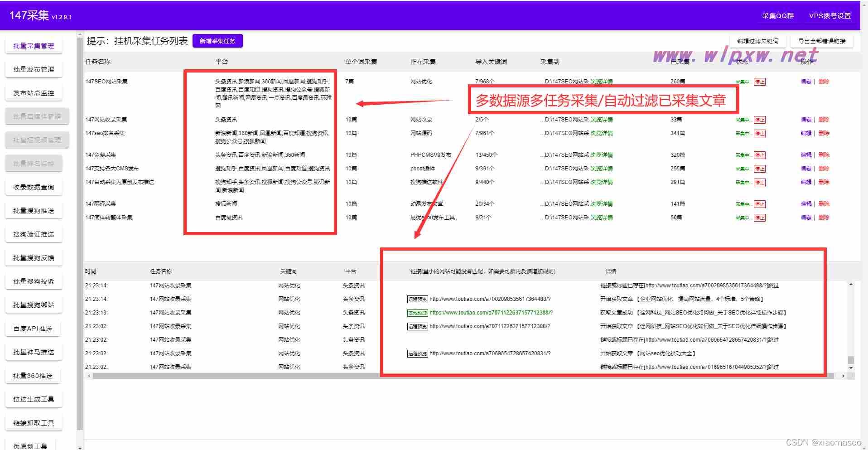
Task: Select 批量神马推送 in sidebar
Action: coord(34,352)
